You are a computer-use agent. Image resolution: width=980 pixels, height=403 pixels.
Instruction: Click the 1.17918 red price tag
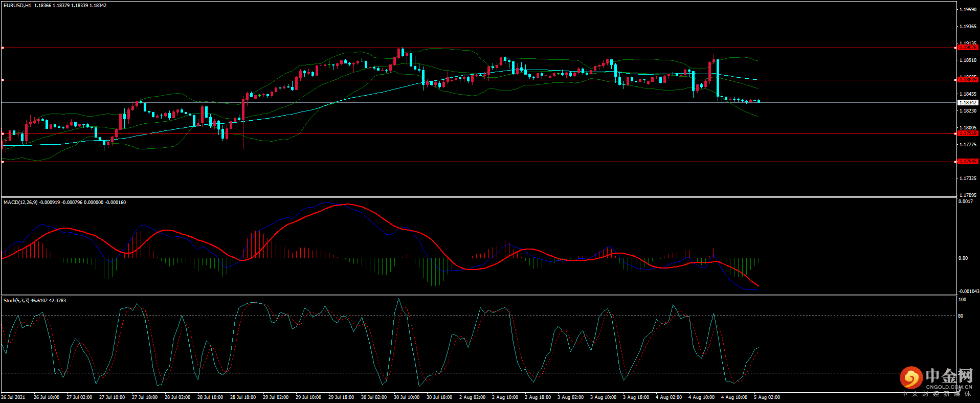(967, 133)
